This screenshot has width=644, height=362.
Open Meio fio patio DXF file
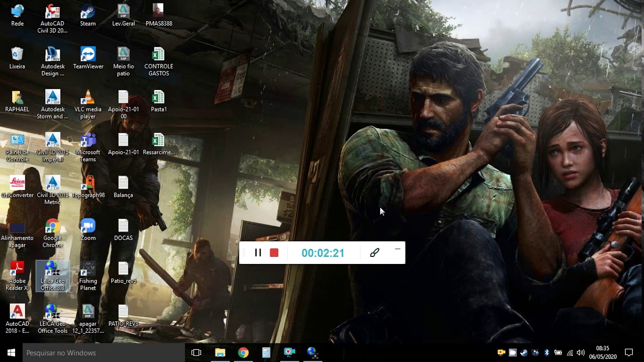coord(123,62)
